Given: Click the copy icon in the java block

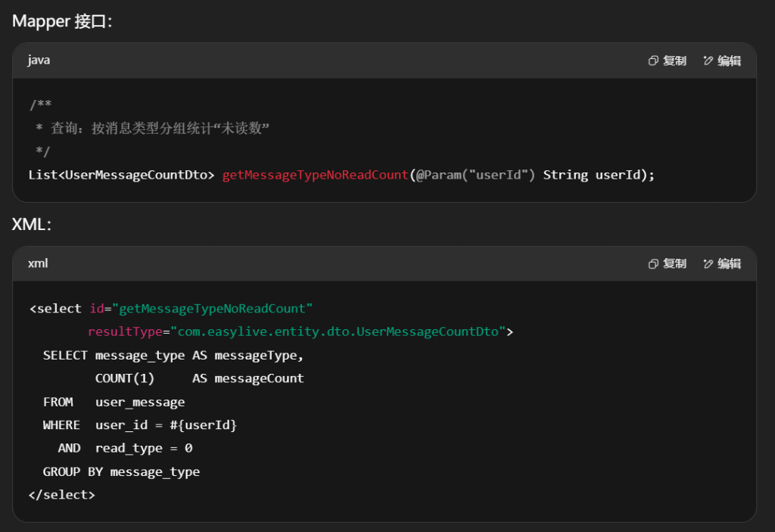Looking at the screenshot, I should [653, 61].
